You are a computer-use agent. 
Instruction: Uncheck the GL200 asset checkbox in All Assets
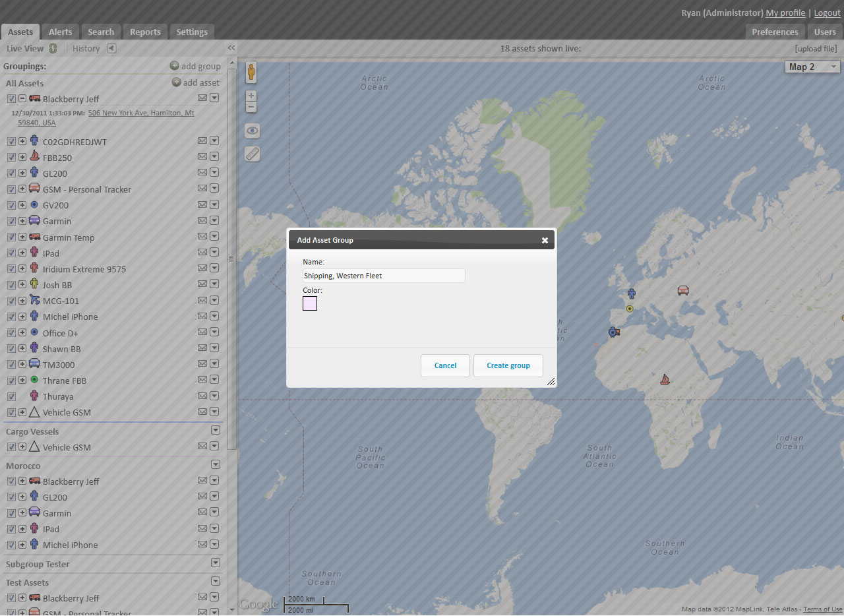(11, 173)
